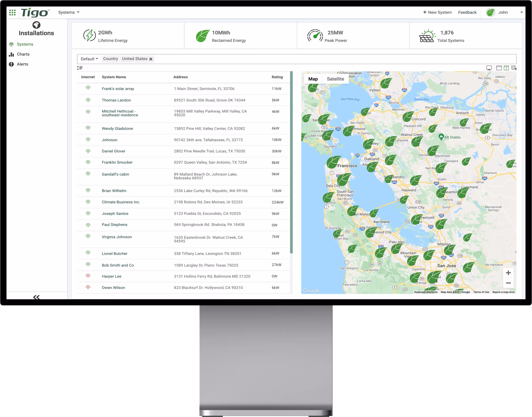
Task: Remove the United States country filter
Action: 151,59
